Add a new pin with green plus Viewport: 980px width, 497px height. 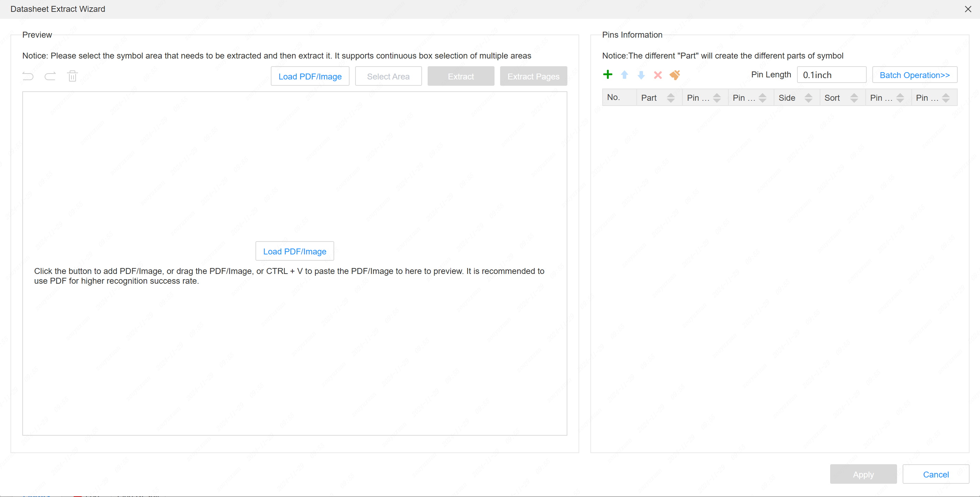(607, 75)
